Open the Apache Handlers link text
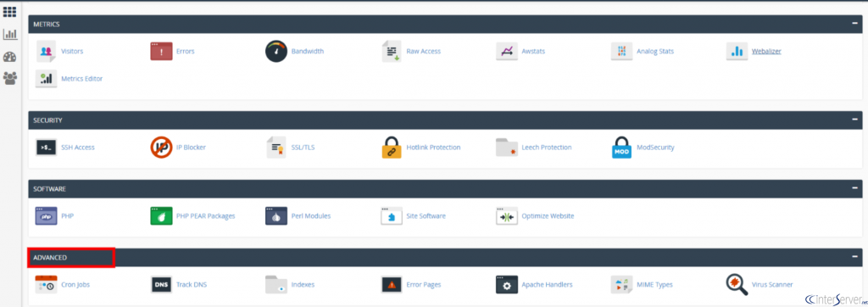This screenshot has height=307, width=868. (547, 284)
